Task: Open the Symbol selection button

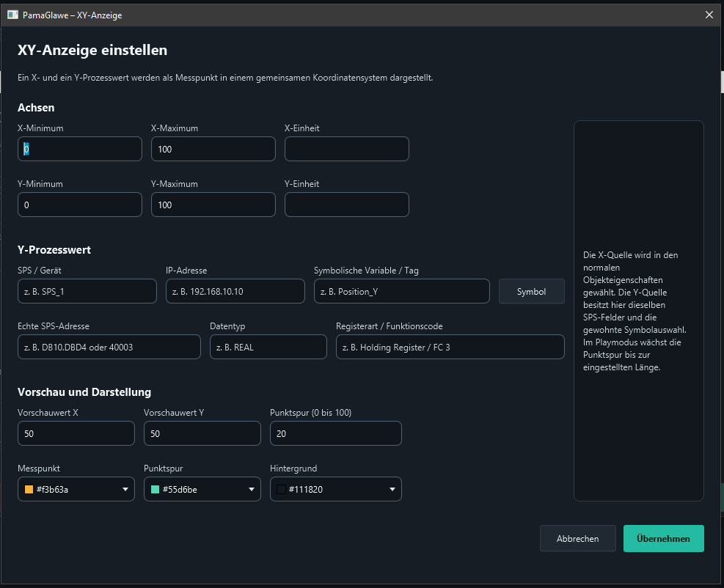Action: (532, 291)
